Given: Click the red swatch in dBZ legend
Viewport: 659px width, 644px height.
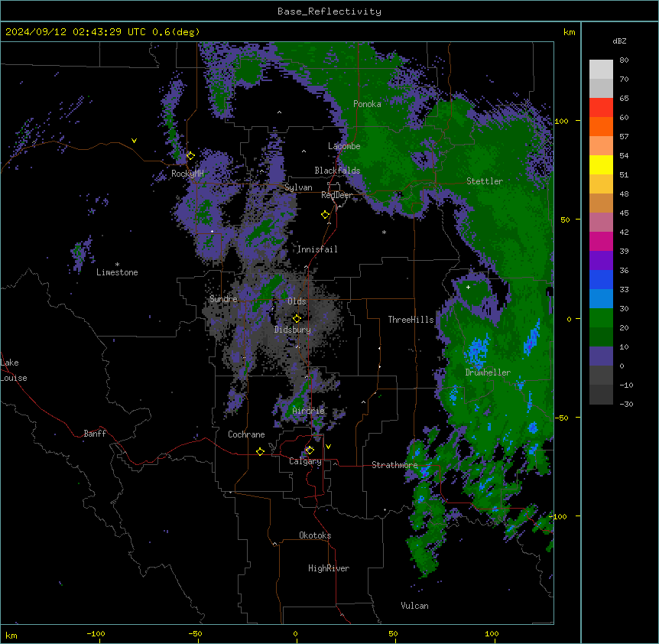Looking at the screenshot, I should click(601, 107).
